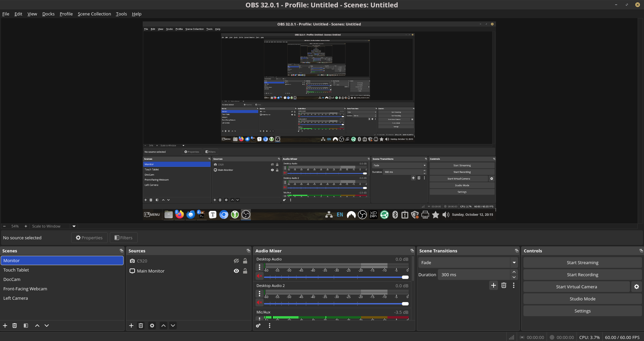The height and width of the screenshot is (341, 644).
Task: Add a new scene with plus icon
Action: pos(5,326)
